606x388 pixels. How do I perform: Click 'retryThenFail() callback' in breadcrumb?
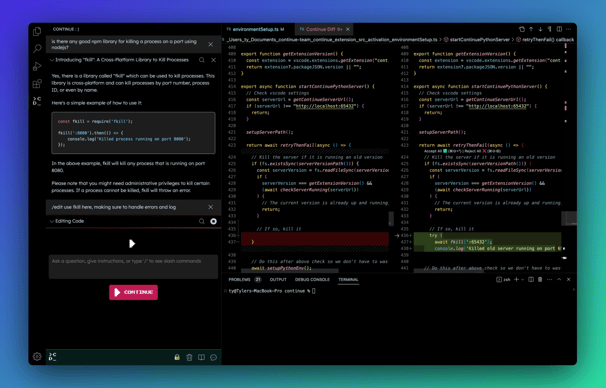tap(545, 39)
